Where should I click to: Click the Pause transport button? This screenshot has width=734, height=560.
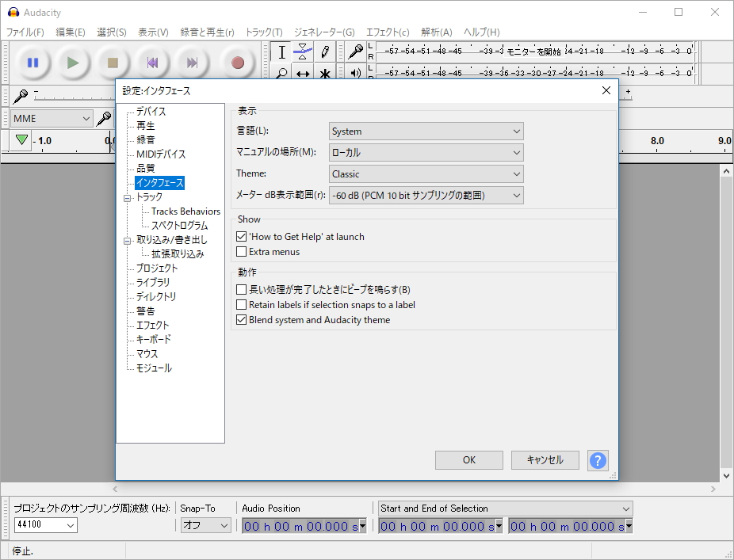[x=32, y=63]
